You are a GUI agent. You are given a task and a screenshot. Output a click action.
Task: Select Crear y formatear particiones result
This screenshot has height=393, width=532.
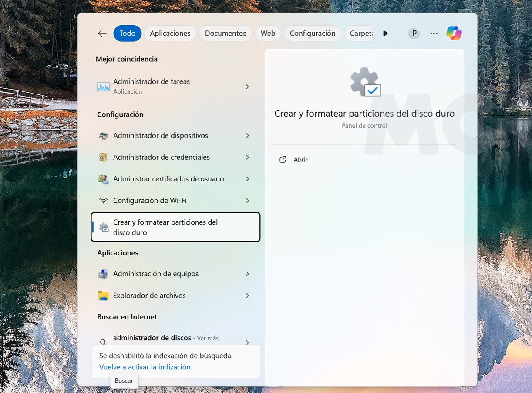[x=175, y=227]
